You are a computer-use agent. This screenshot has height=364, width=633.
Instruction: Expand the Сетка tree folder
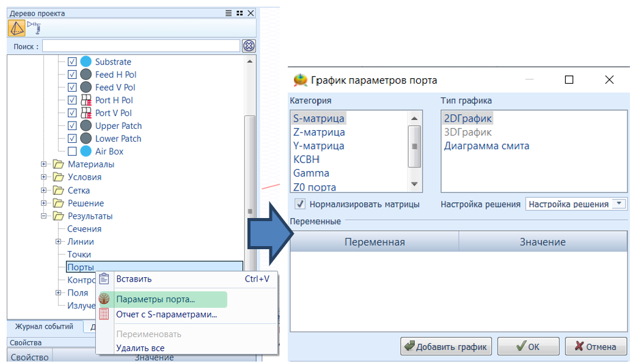point(44,191)
